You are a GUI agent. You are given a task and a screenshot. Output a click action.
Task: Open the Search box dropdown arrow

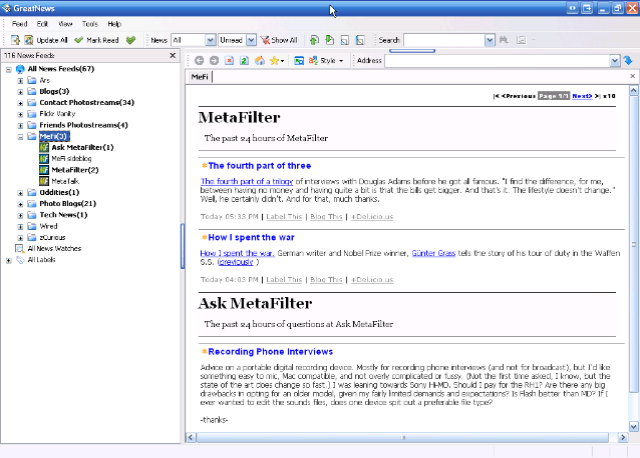pos(490,40)
